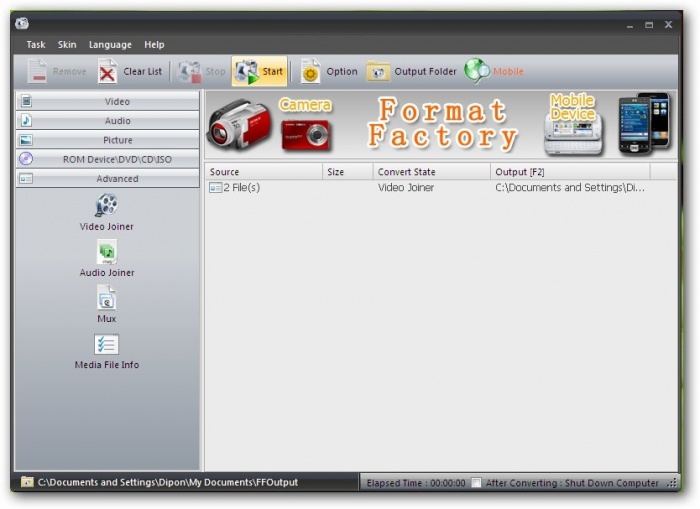The width and height of the screenshot is (700, 509).
Task: Maximize the Format Factory window
Action: click(x=649, y=25)
